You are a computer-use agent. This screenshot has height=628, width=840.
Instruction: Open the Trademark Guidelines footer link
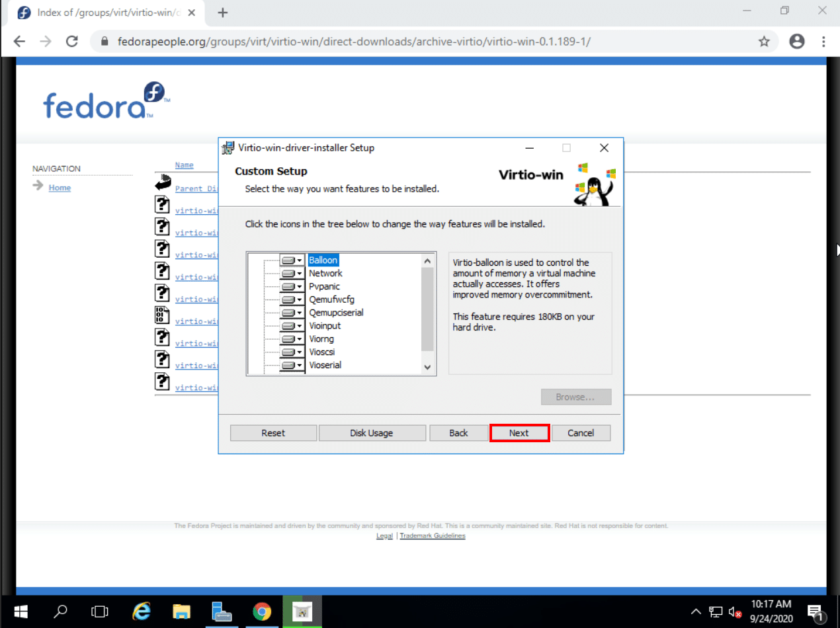tap(433, 535)
